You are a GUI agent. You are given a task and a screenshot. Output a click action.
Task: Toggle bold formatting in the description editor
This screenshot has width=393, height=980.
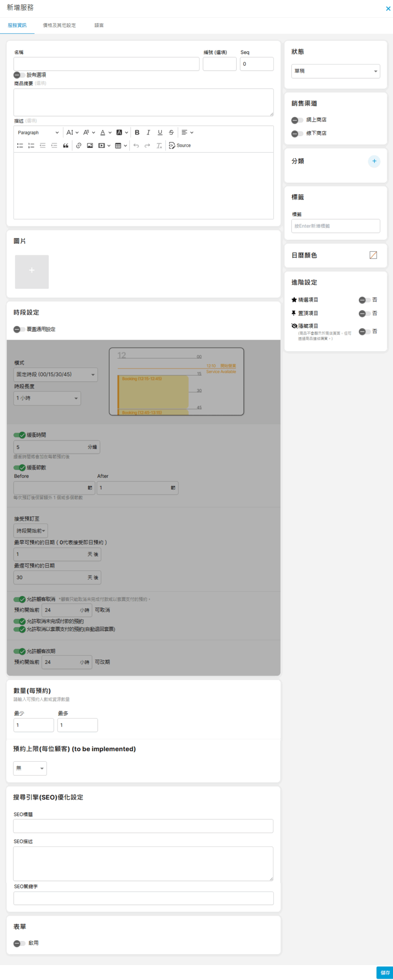point(137,132)
